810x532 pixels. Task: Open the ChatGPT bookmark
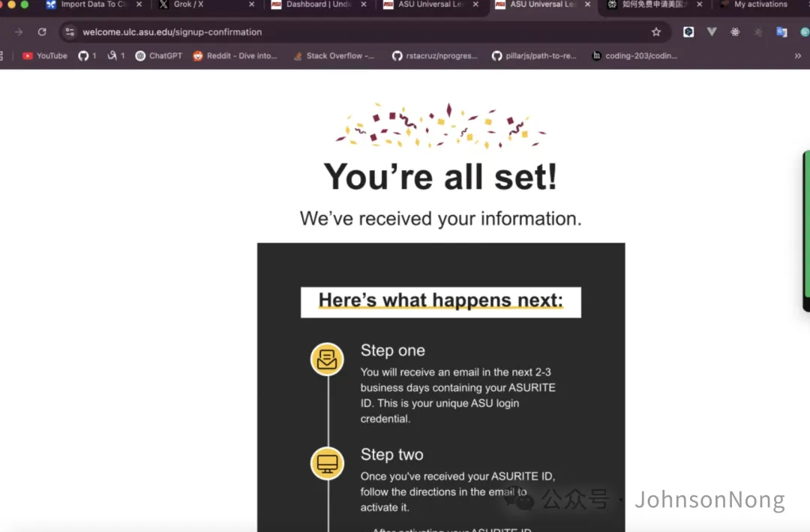(x=158, y=55)
